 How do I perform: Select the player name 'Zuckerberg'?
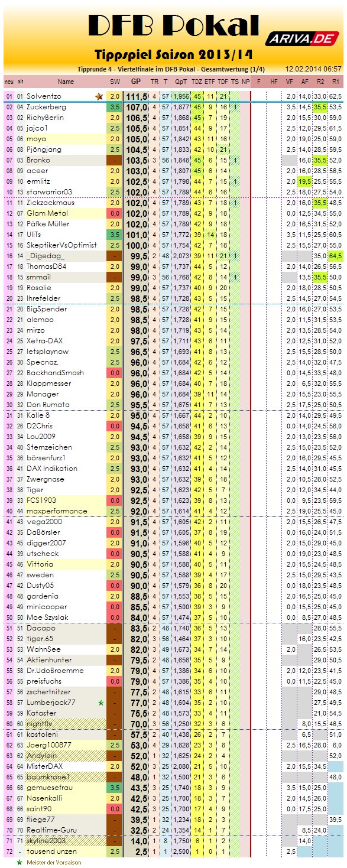46,107
